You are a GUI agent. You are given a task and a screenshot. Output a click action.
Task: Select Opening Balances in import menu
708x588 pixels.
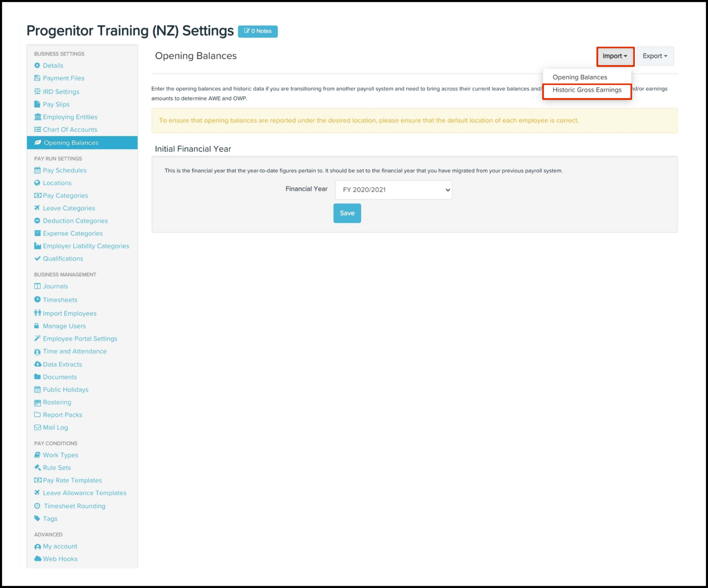[580, 77]
